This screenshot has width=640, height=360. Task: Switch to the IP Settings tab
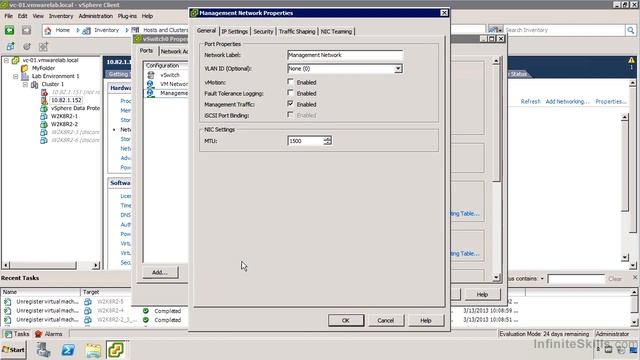235,31
